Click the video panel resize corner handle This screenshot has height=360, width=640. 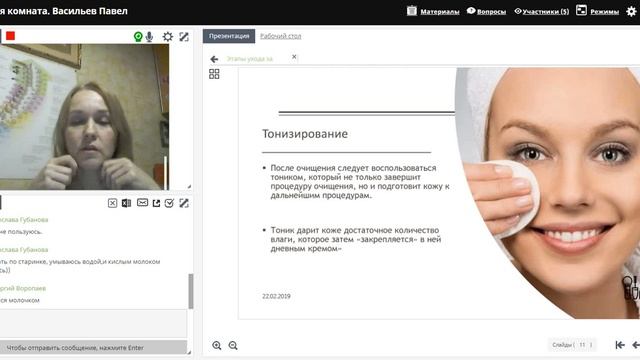(189, 187)
